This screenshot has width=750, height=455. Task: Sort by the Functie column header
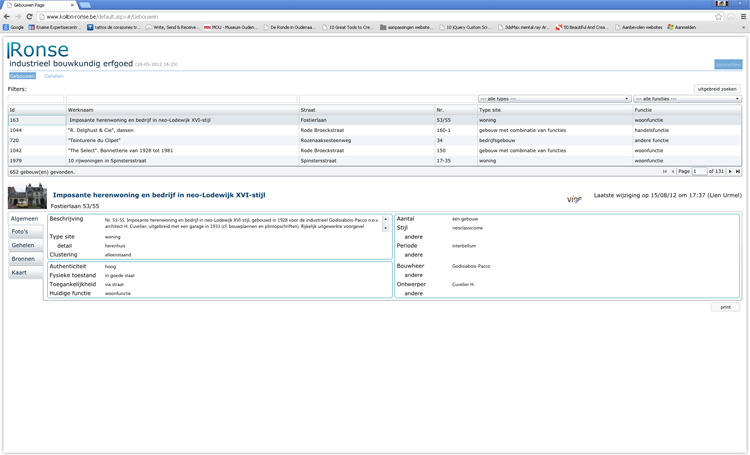[687, 110]
